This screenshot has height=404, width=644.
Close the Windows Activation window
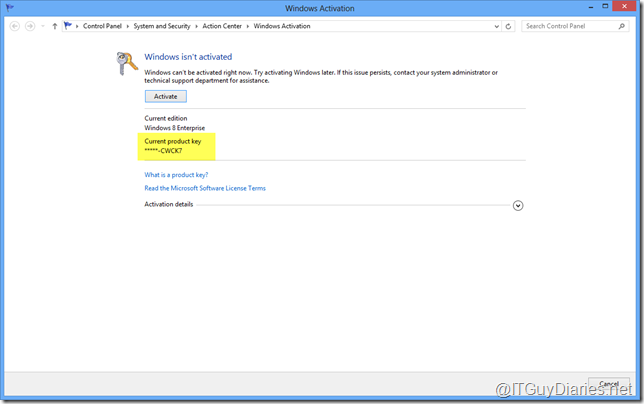[625, 6]
